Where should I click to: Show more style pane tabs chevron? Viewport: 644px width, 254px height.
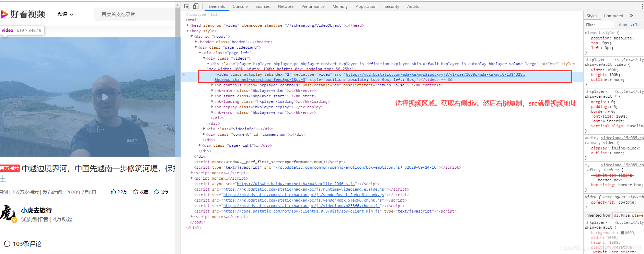pos(631,16)
